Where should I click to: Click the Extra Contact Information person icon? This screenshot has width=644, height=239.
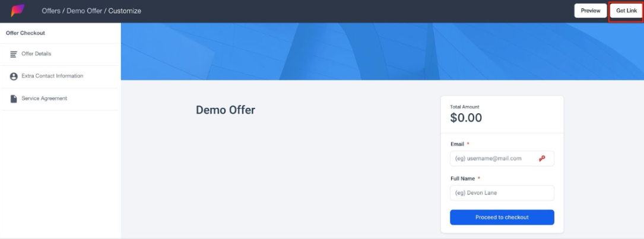[14, 77]
